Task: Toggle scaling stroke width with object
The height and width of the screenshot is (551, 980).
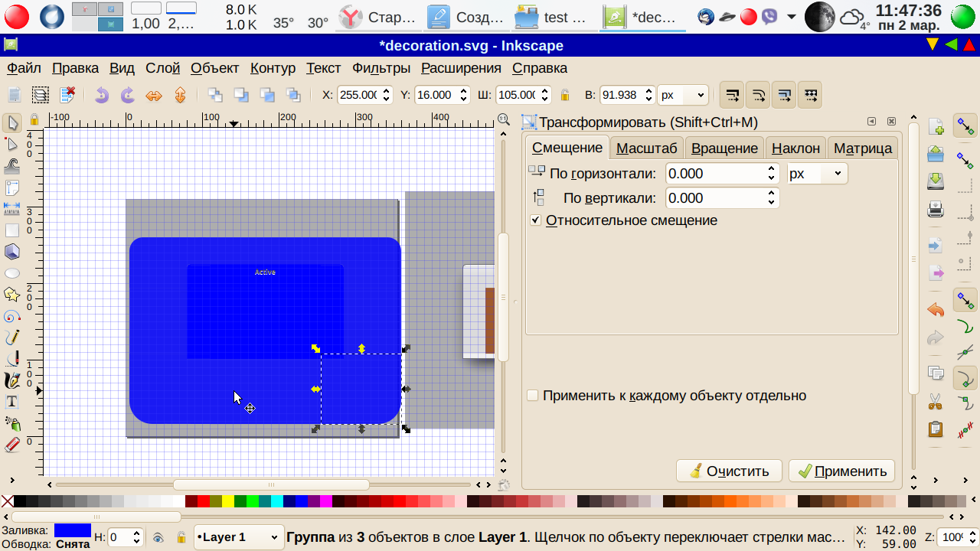Action: pos(732,95)
